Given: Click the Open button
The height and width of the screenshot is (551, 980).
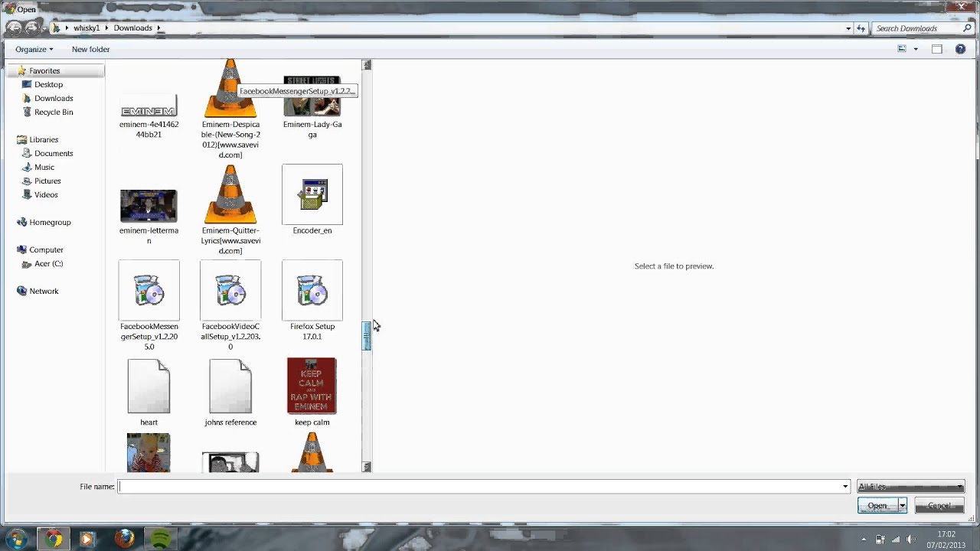Looking at the screenshot, I should coord(877,506).
